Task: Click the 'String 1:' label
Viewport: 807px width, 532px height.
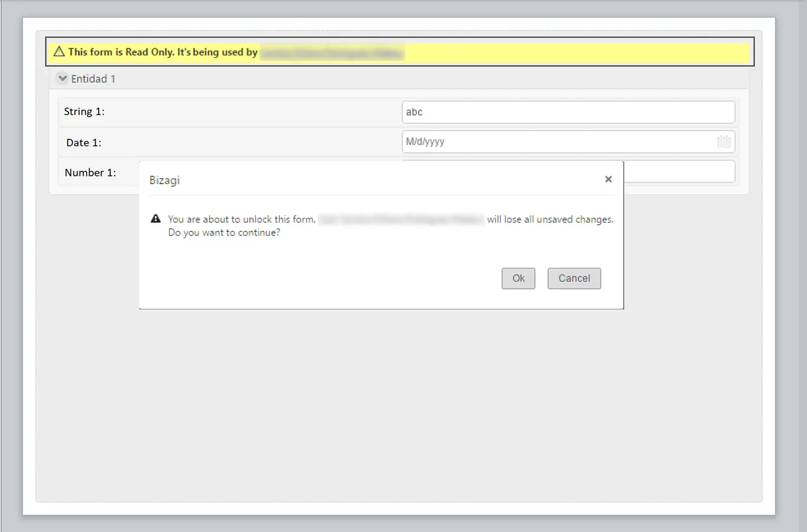Action: point(84,112)
